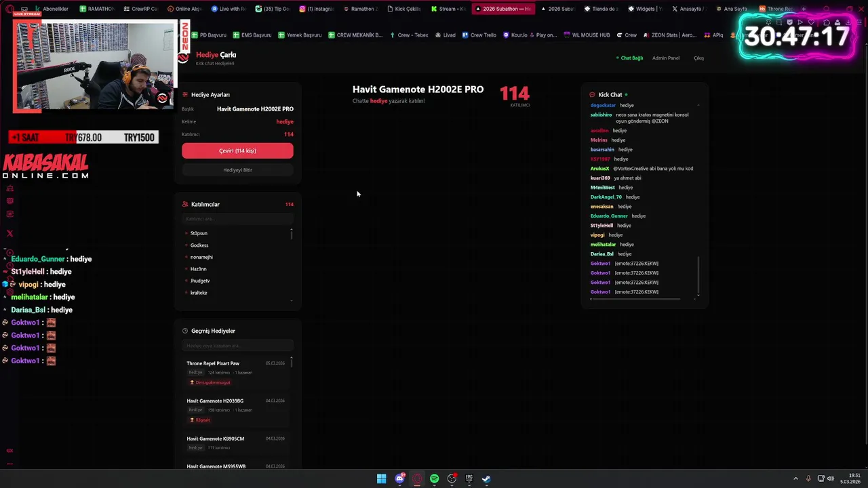This screenshot has width=868, height=488.
Task: Click the Chat Bağlı status indicator
Action: pyautogui.click(x=629, y=58)
